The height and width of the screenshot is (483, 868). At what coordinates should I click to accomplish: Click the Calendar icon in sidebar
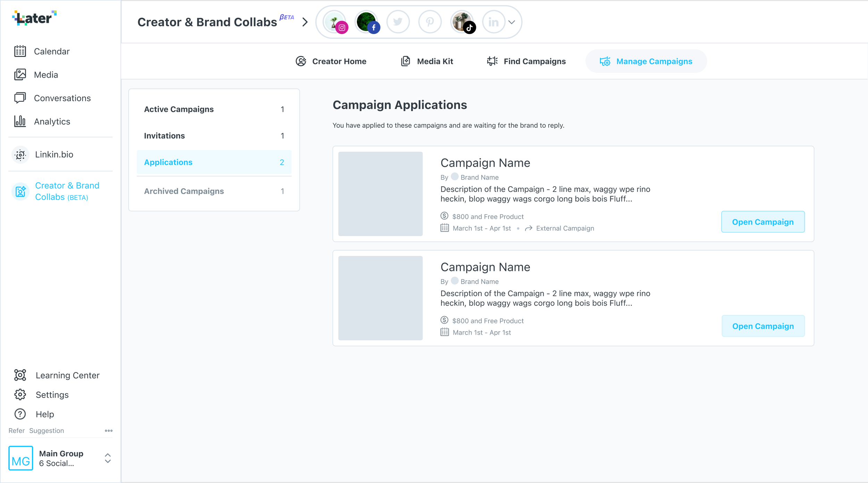(x=20, y=51)
